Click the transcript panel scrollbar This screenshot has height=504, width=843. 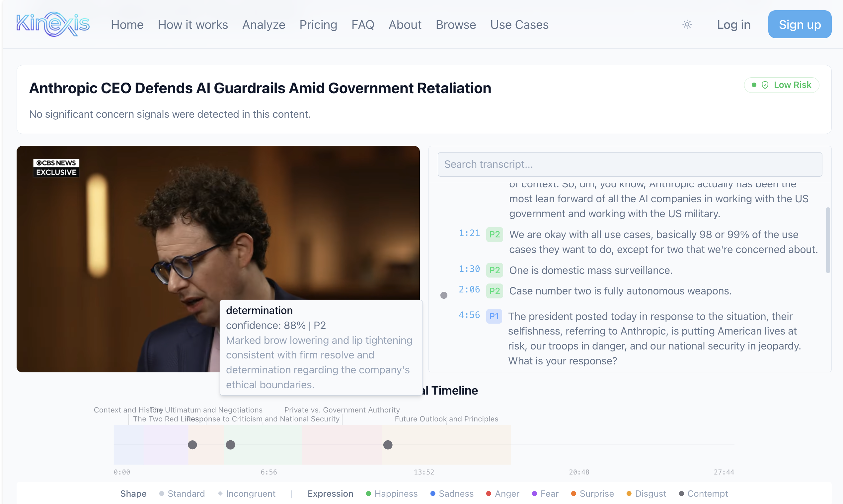click(x=828, y=240)
